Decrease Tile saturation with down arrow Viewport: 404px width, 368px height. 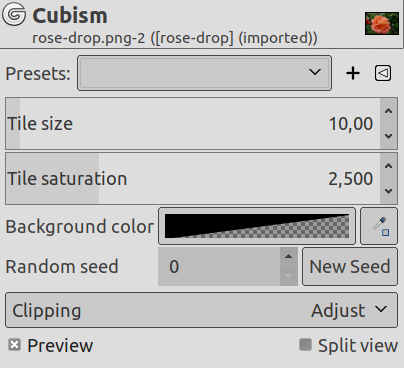point(388,191)
